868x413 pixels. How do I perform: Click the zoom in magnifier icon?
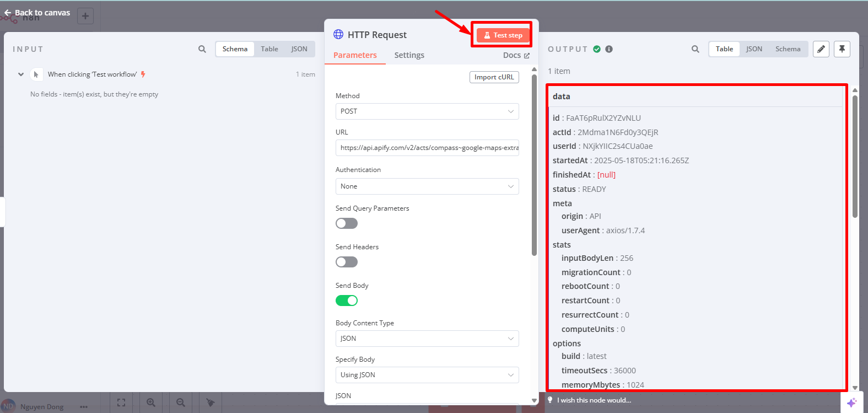coord(151,403)
